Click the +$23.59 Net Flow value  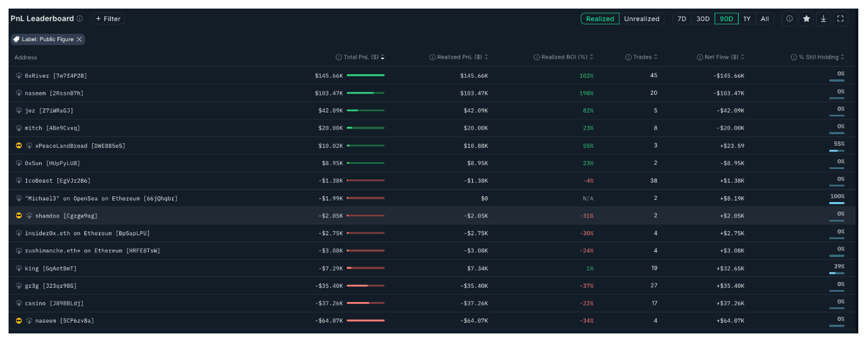(732, 146)
